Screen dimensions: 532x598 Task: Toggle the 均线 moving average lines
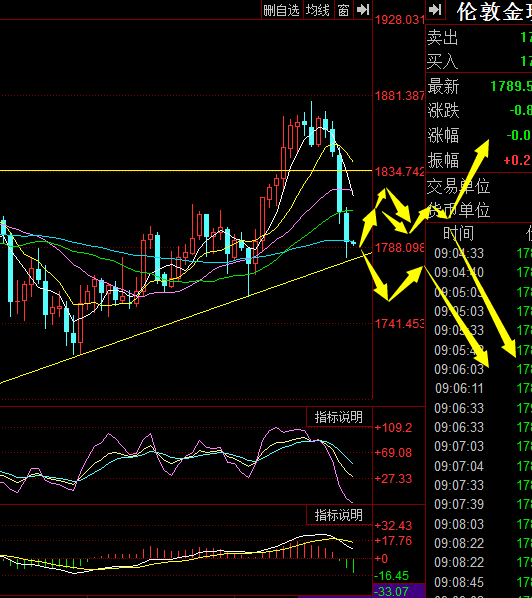pos(318,10)
